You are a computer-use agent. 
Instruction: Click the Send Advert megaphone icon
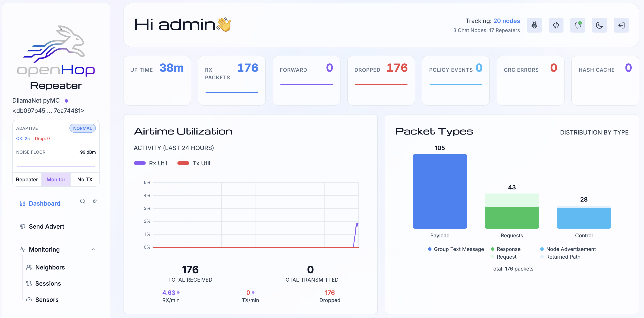click(23, 226)
